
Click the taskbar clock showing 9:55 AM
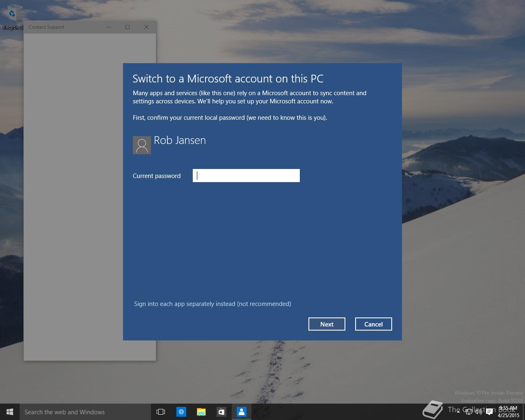pos(509,412)
